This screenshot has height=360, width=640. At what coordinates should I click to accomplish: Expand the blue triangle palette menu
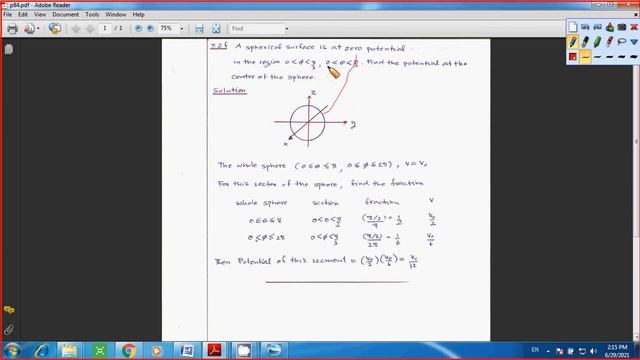pos(634,42)
